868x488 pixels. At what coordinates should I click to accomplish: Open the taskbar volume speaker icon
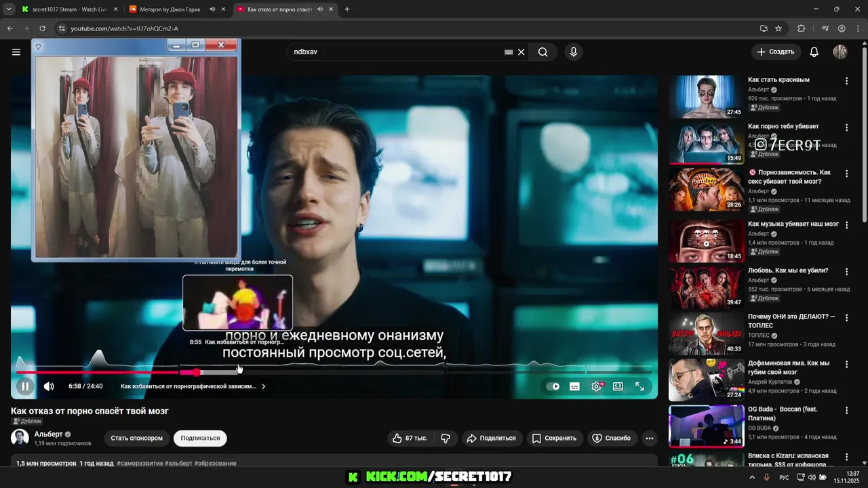coord(812,477)
